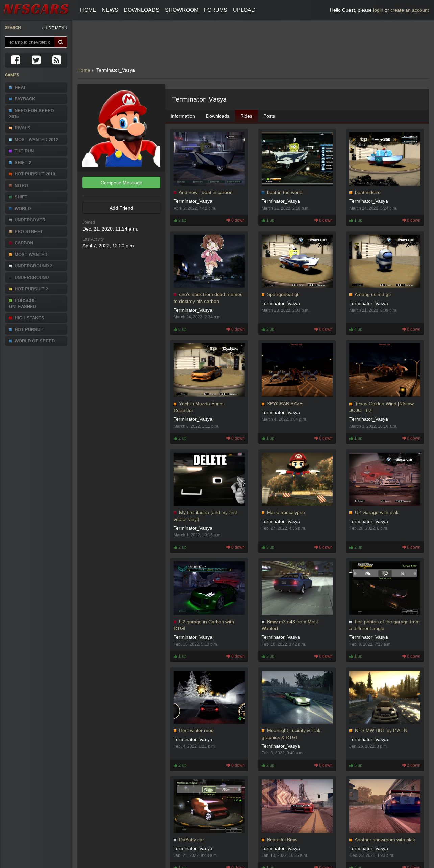Viewport: 434px width, 868px height.
Task: Thumbs up 'Bmw m3 e46 from Most Wanted'
Action: 268,656
